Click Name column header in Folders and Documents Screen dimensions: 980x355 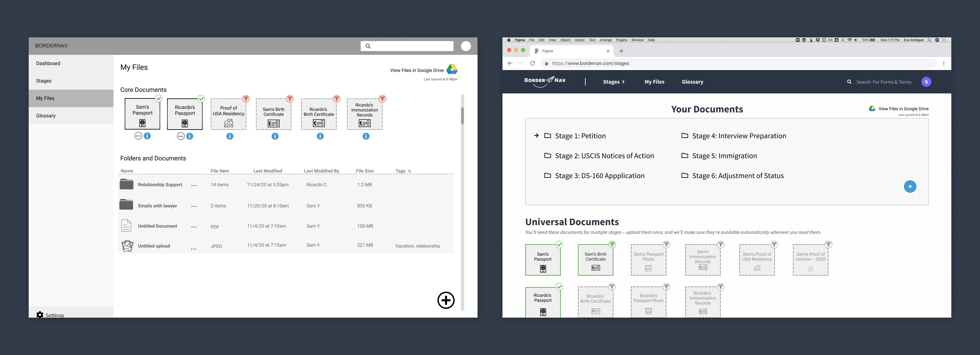pyautogui.click(x=127, y=171)
